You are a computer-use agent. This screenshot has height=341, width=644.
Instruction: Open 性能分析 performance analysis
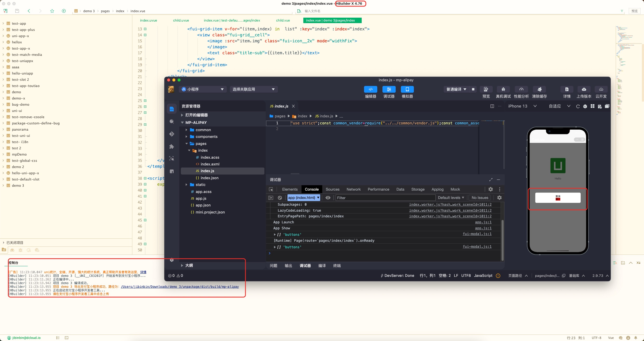pyautogui.click(x=521, y=89)
